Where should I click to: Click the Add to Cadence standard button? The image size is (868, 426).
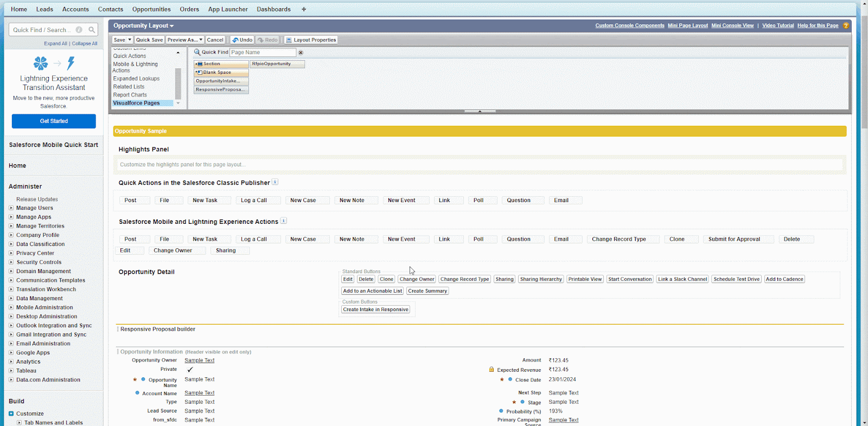[x=784, y=279]
